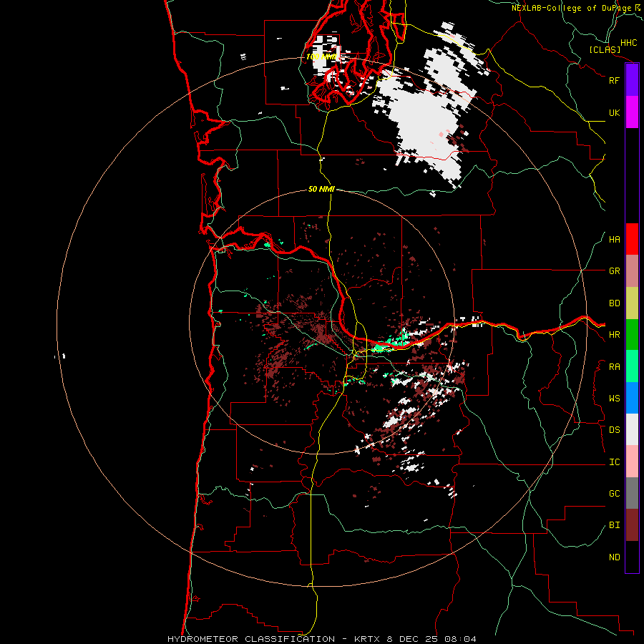Click the WS legend label
The image size is (644, 644).
(x=614, y=399)
